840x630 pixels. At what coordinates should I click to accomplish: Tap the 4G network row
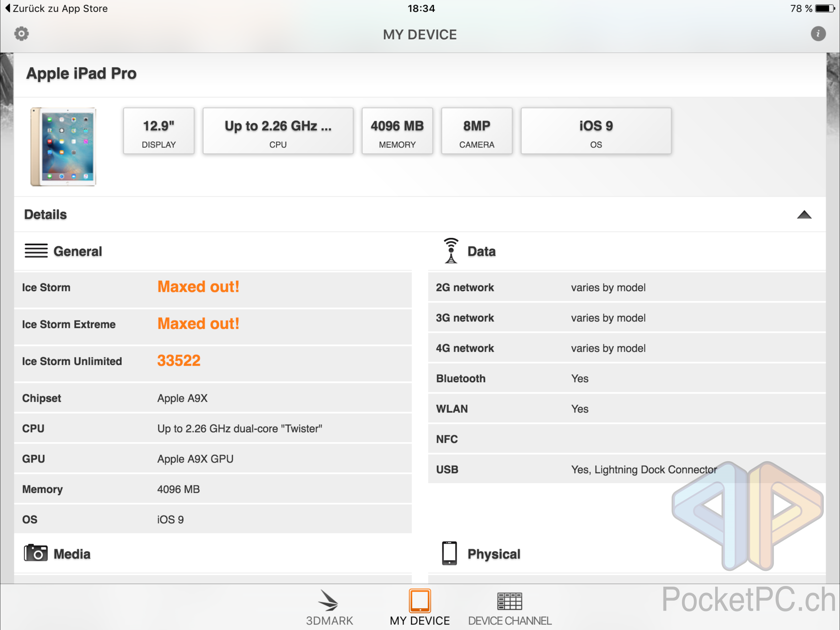(627, 348)
